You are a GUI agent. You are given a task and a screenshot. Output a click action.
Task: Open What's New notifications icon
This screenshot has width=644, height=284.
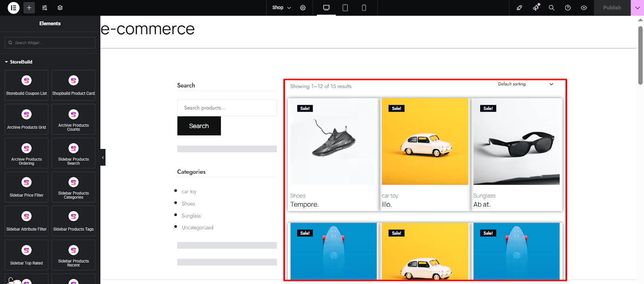536,8
